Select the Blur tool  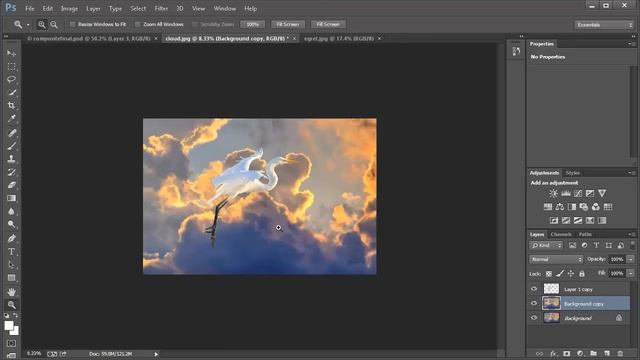(x=11, y=211)
